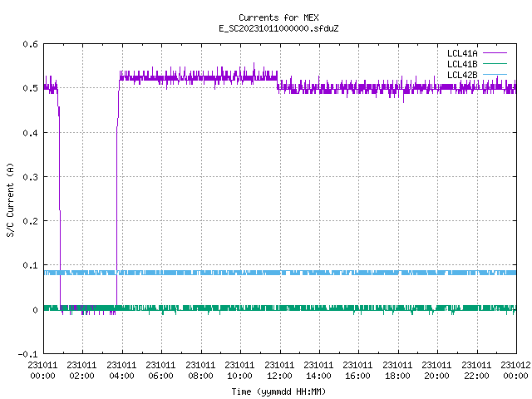The height and width of the screenshot is (399, 532).
Task: Click the 0.2 y-axis tick label
Action: pyautogui.click(x=30, y=221)
